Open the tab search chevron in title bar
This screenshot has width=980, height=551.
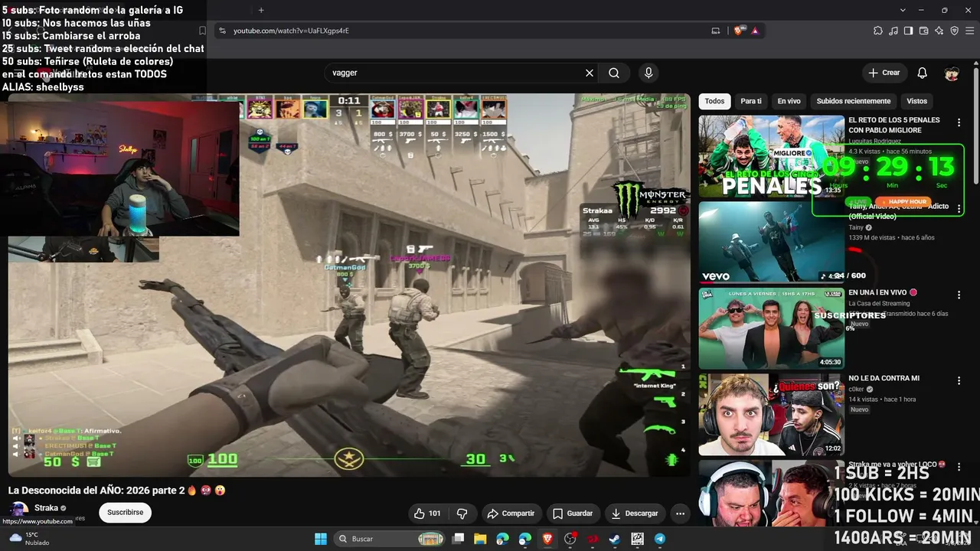tap(903, 10)
